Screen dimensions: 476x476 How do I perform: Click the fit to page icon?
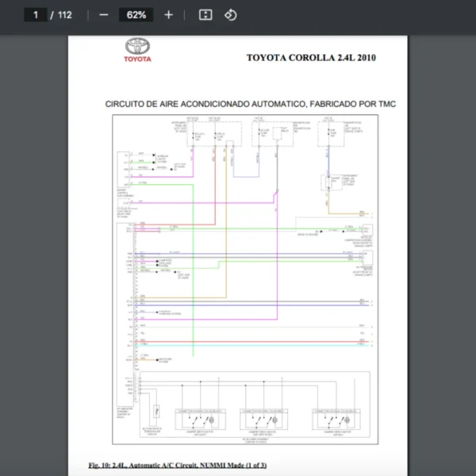pyautogui.click(x=205, y=15)
